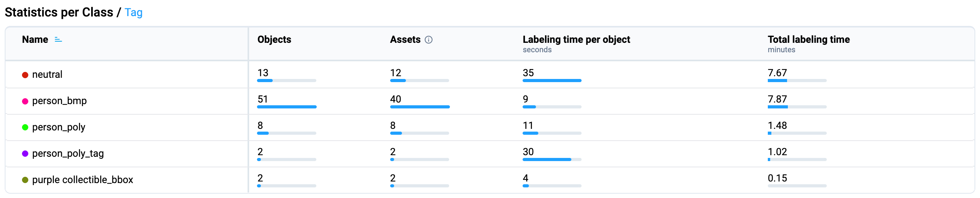Viewport: 980px width, 198px height.
Task: Click total labeling time value 7.87
Action: [x=777, y=99]
